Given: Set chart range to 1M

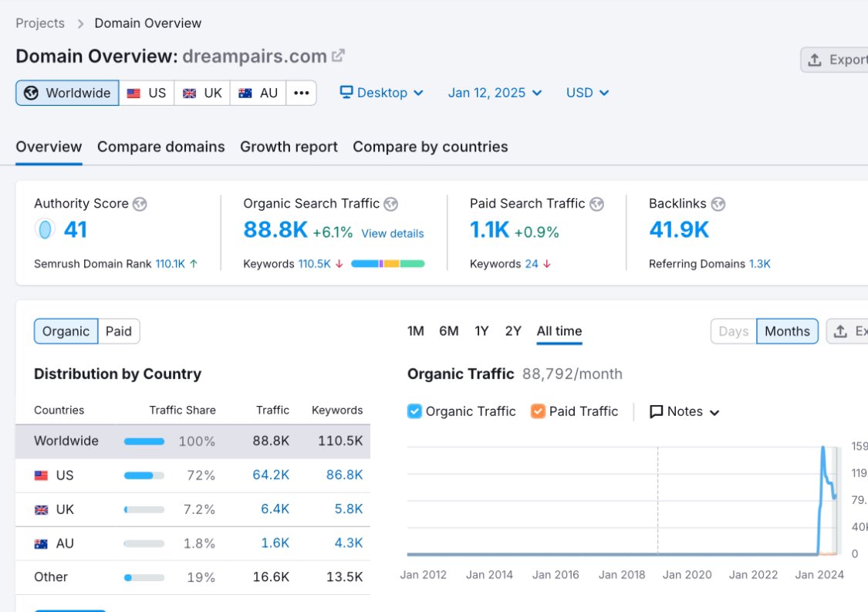Looking at the screenshot, I should click(416, 331).
